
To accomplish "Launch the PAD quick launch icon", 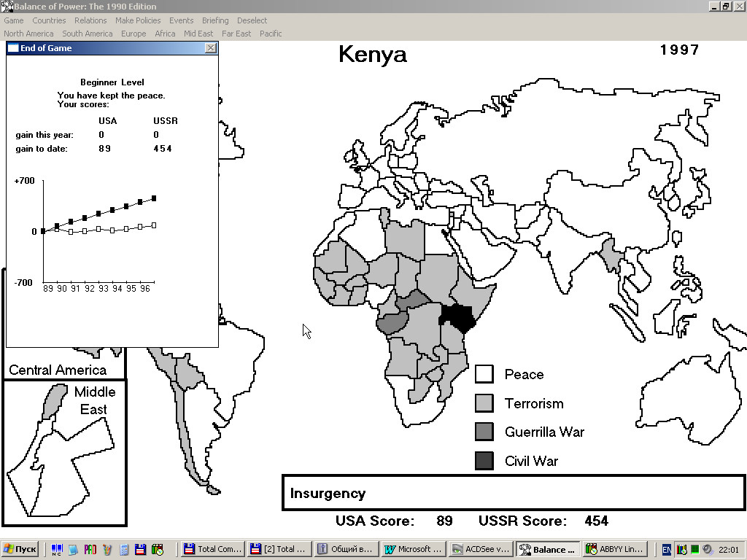I will [x=90, y=550].
